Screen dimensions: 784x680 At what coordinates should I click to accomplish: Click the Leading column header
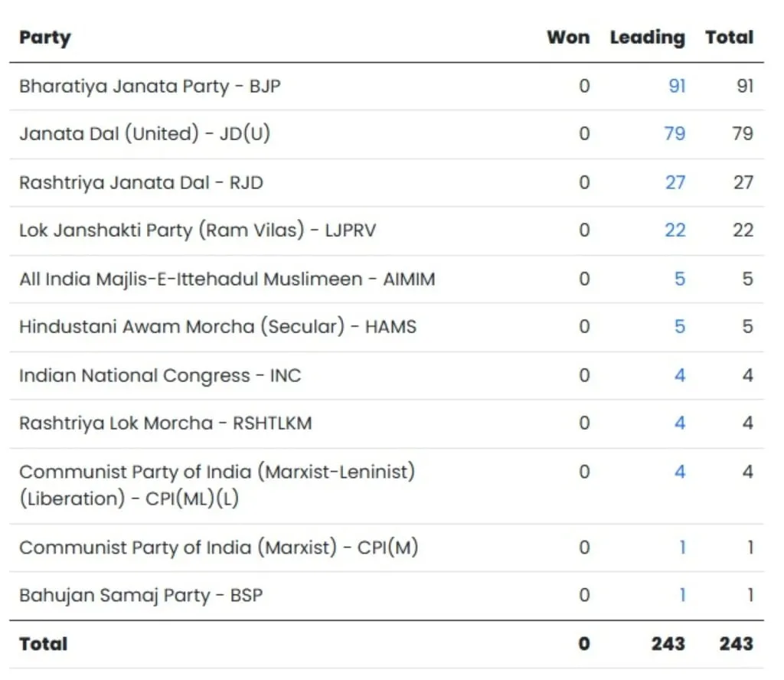(x=647, y=38)
